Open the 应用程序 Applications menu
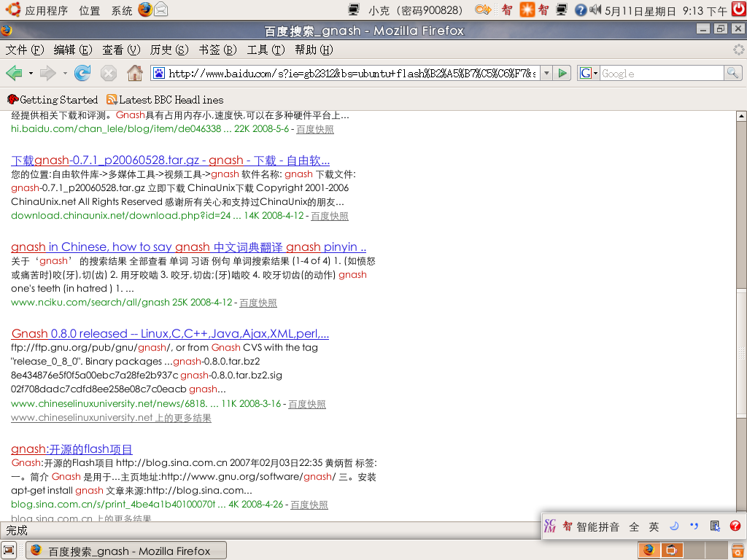747x560 pixels. [x=46, y=10]
